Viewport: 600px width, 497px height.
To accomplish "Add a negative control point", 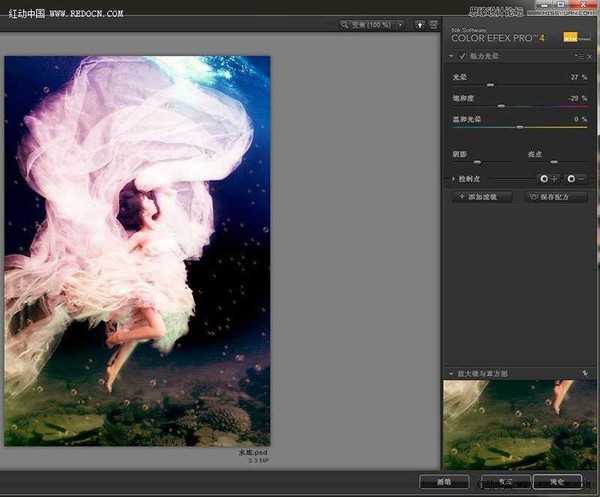I will [573, 179].
